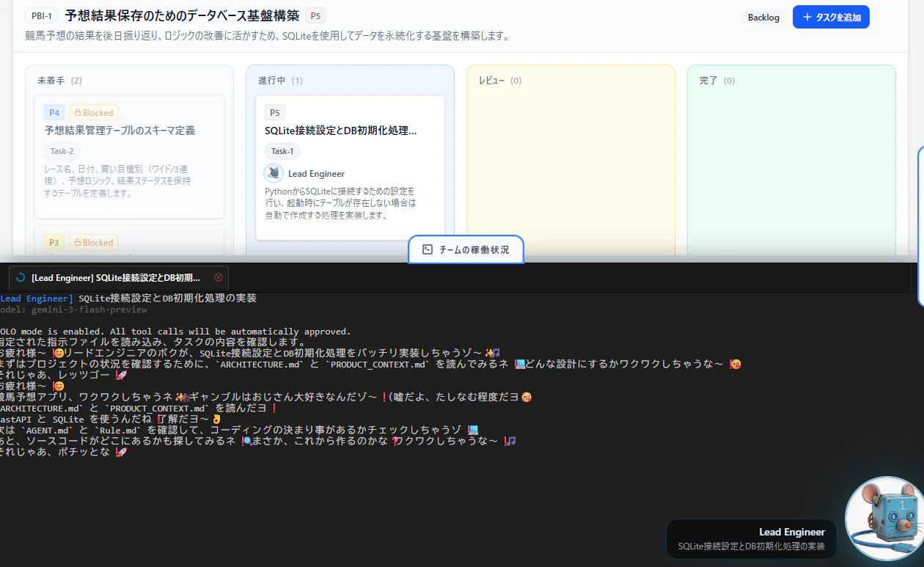Switch to the Lead Engineer terminal tab

click(x=119, y=277)
